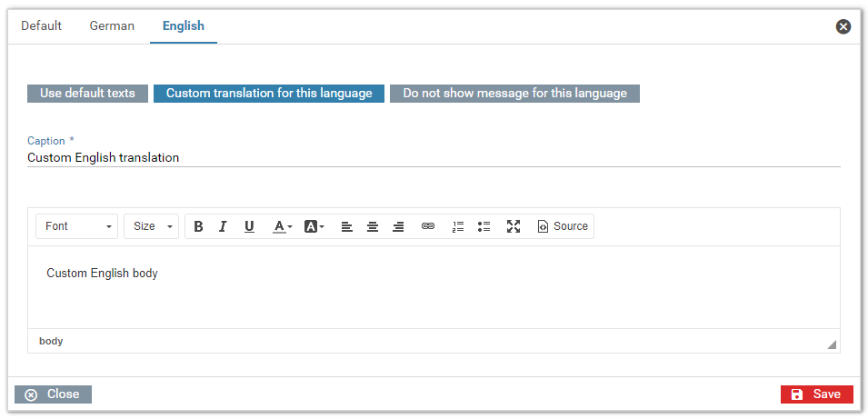Image resolution: width=868 pixels, height=419 pixels.
Task: Center align the body text
Action: [373, 226]
